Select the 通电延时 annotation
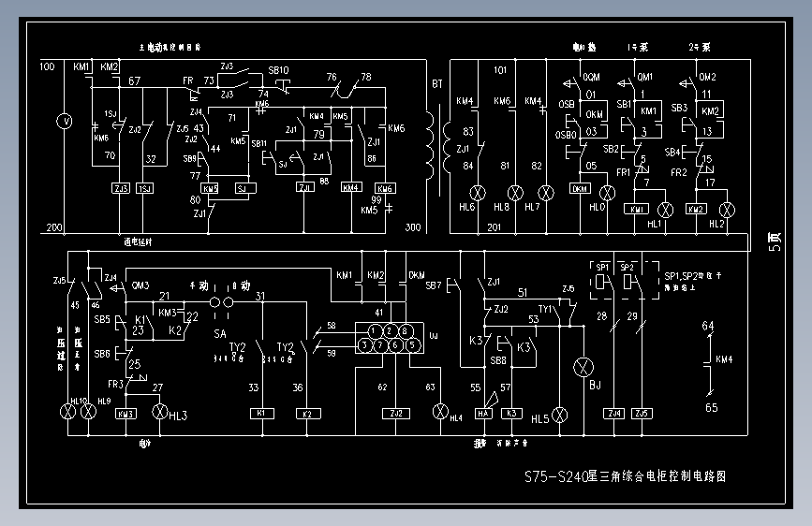 coord(138,241)
